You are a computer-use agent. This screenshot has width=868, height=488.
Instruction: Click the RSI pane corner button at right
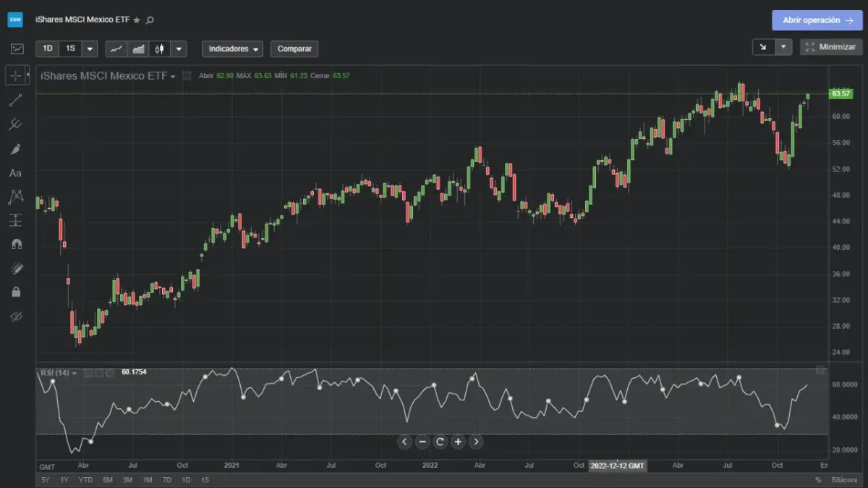pos(820,370)
